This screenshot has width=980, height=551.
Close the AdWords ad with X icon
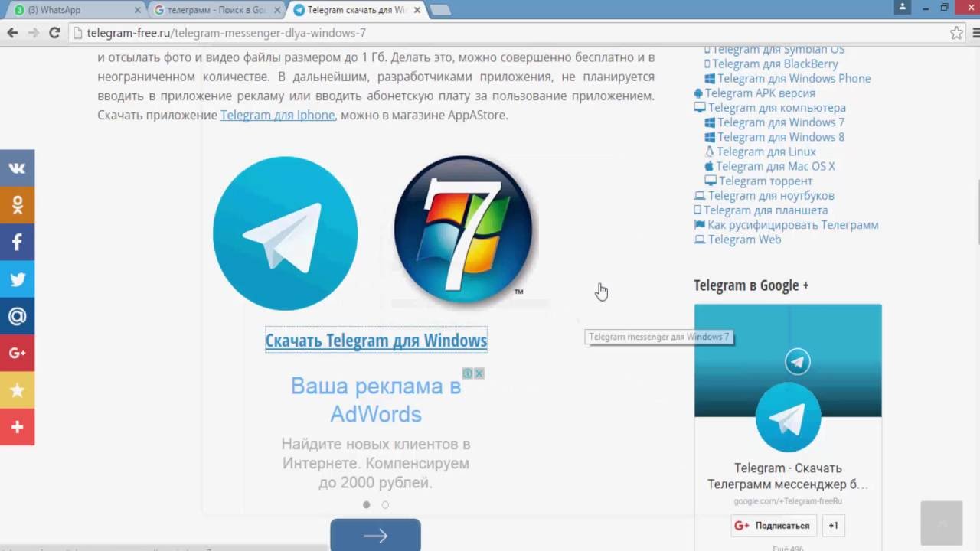[479, 373]
